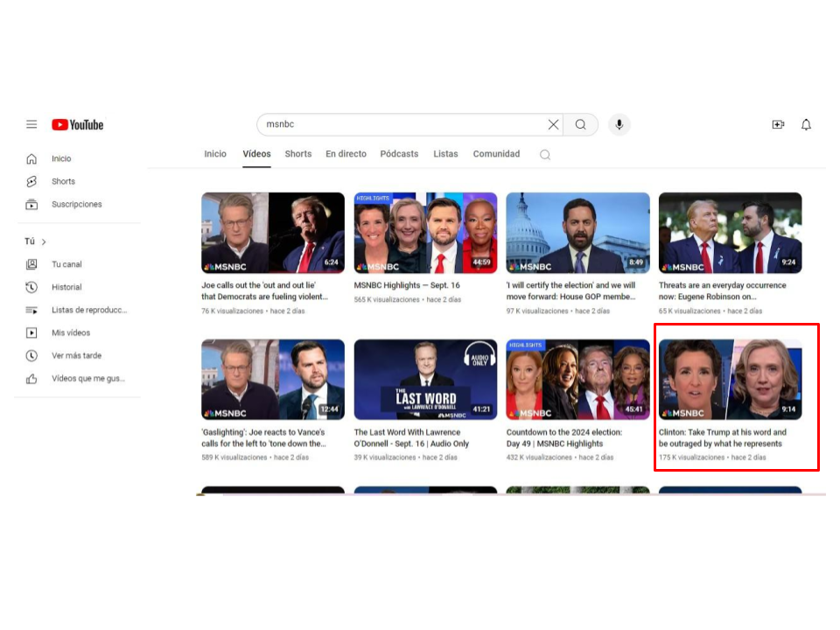This screenshot has height=630, width=840.
Task: Switch to the Shorts tab
Action: [x=298, y=154]
